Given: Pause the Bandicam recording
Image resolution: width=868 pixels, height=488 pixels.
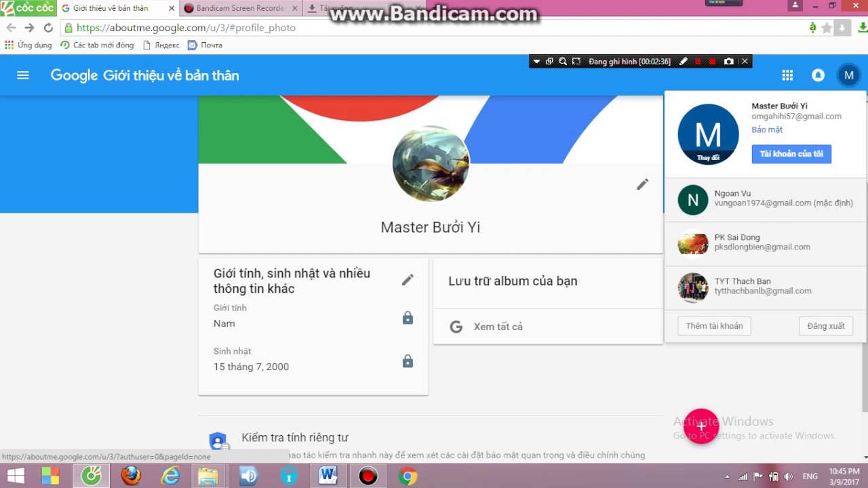Looking at the screenshot, I should pyautogui.click(x=698, y=62).
